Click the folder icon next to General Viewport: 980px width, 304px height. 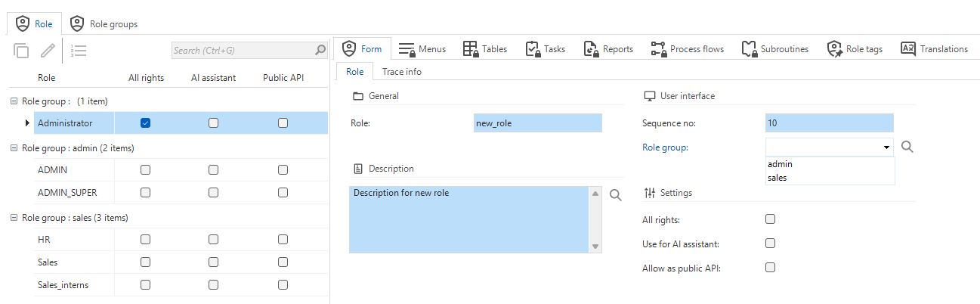pos(358,96)
